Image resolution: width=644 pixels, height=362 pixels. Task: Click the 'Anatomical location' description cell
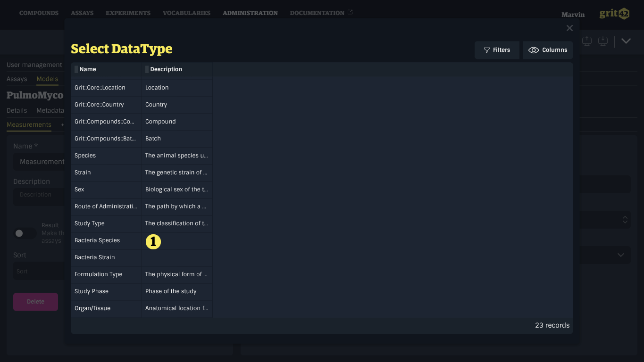point(177,308)
